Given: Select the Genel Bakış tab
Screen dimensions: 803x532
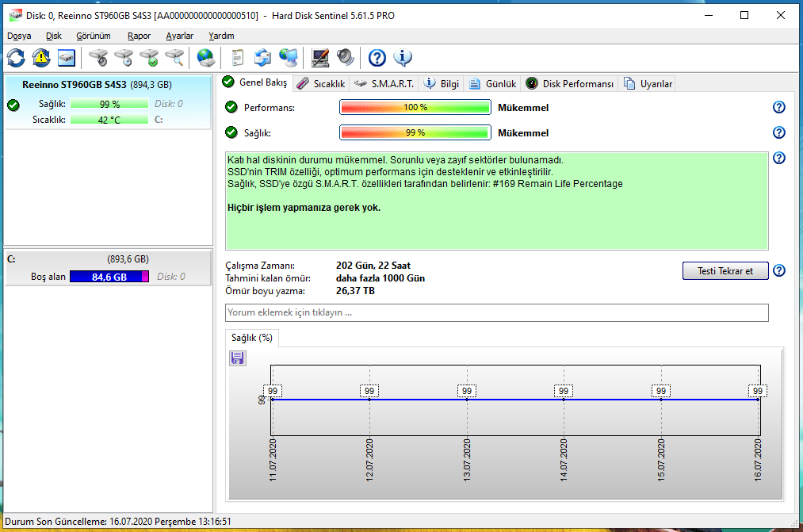Looking at the screenshot, I should (x=255, y=82).
